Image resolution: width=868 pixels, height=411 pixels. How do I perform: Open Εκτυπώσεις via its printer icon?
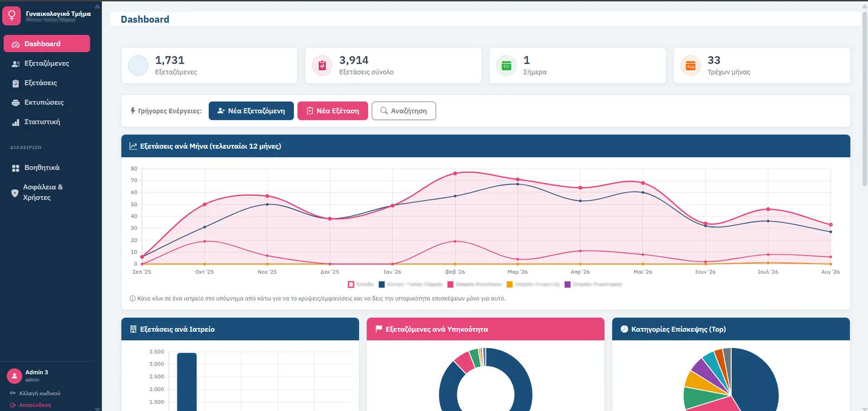point(16,103)
